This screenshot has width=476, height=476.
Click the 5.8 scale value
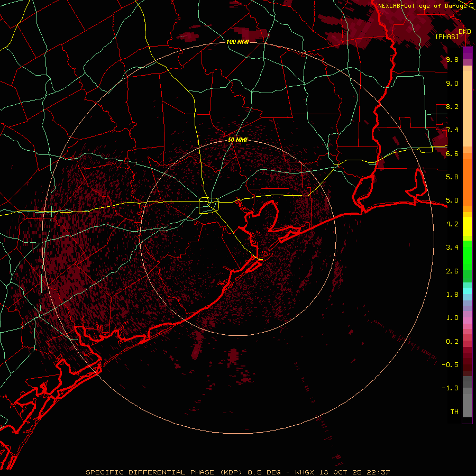(452, 177)
